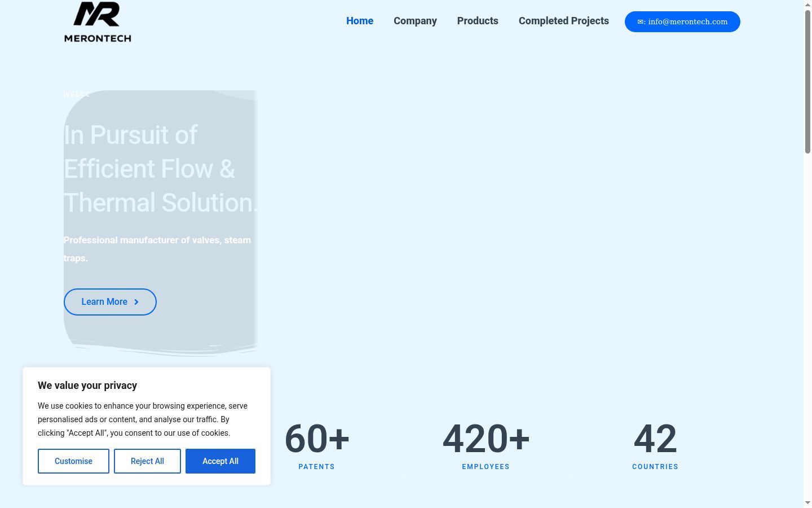This screenshot has width=812, height=508.
Task: Click the COUNTRIES label
Action: click(x=655, y=467)
